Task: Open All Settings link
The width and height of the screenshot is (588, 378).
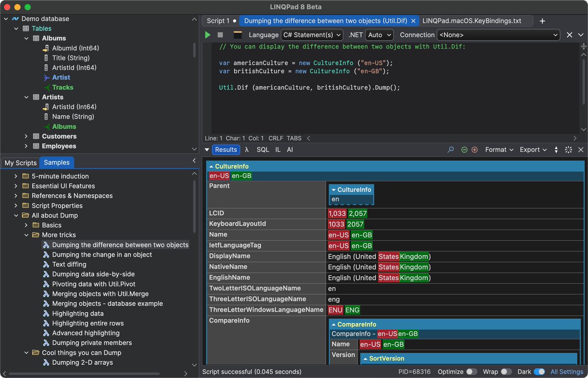Action: [567, 372]
